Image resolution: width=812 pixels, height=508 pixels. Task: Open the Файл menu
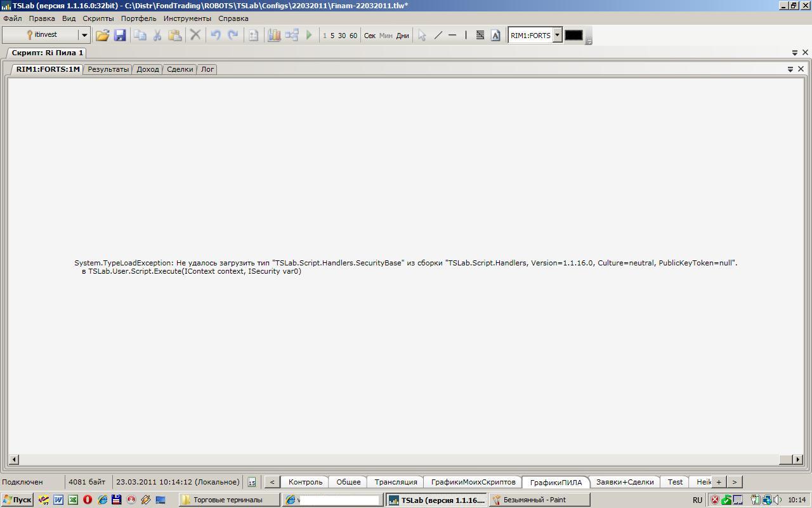[x=13, y=18]
